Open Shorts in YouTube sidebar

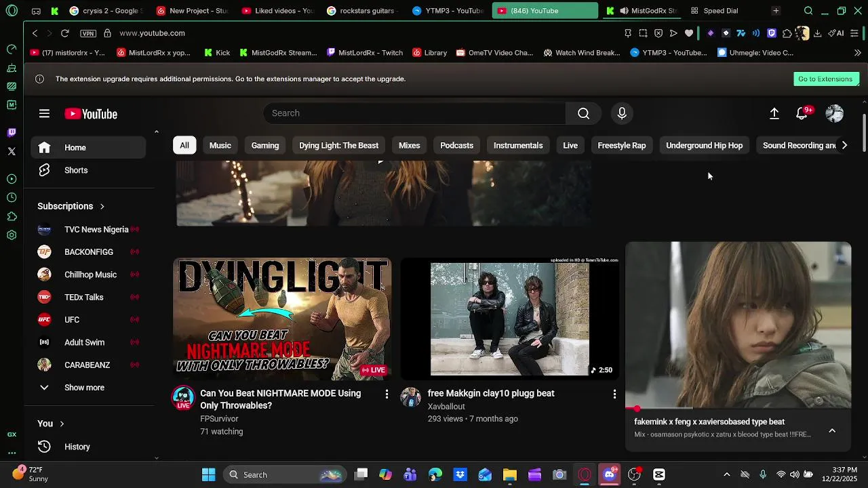pos(88,170)
